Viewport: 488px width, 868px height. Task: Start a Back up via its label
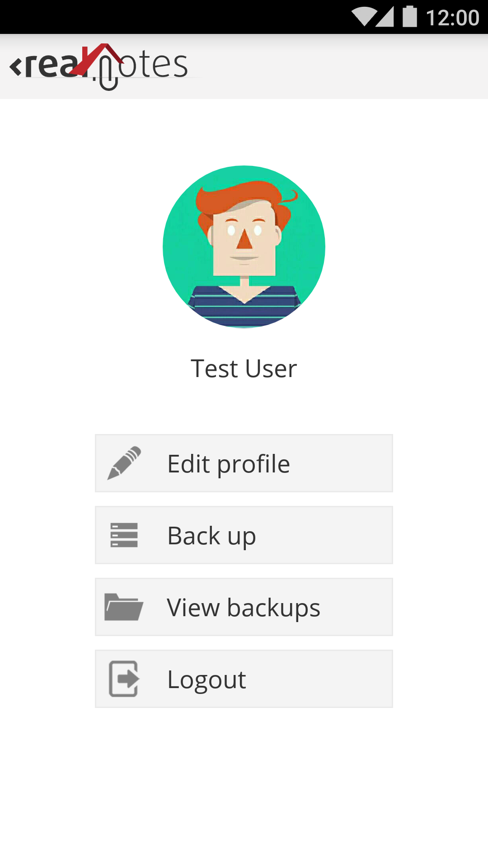point(211,536)
